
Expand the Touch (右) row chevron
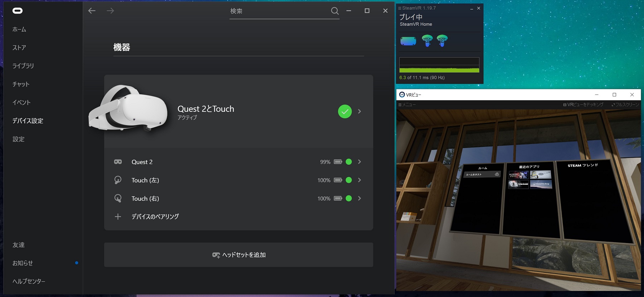click(360, 198)
